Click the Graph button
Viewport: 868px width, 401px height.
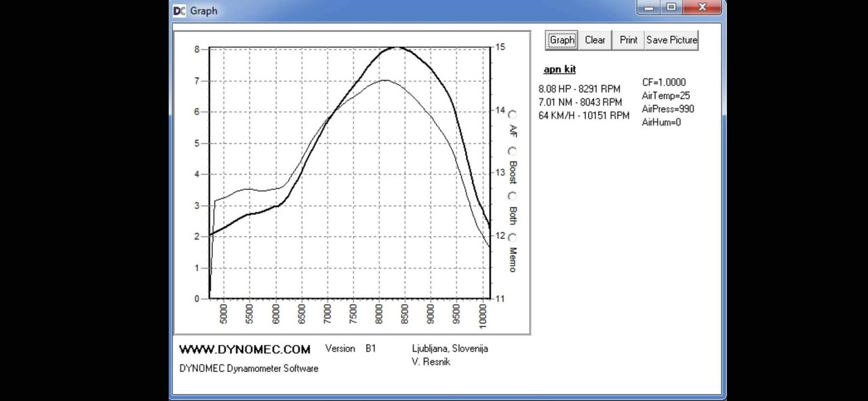pyautogui.click(x=561, y=40)
